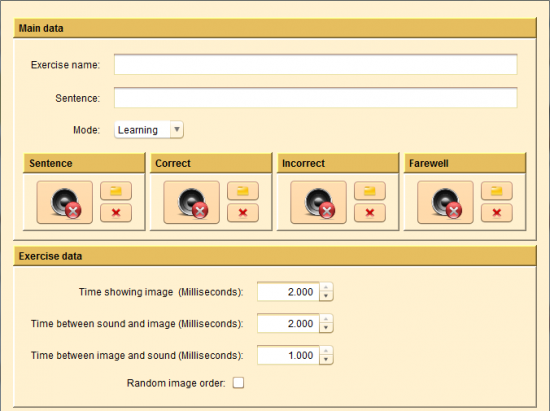Delete Sentence sound with red X

pyautogui.click(x=116, y=213)
